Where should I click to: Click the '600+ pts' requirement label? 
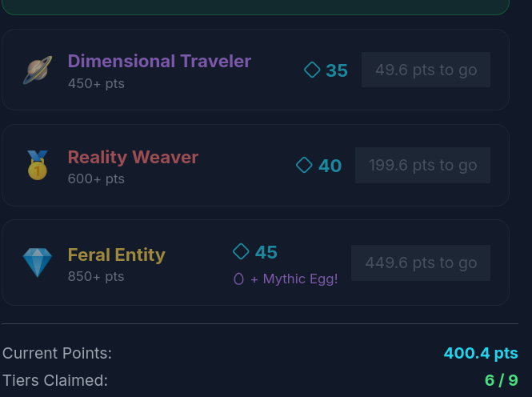[96, 178]
